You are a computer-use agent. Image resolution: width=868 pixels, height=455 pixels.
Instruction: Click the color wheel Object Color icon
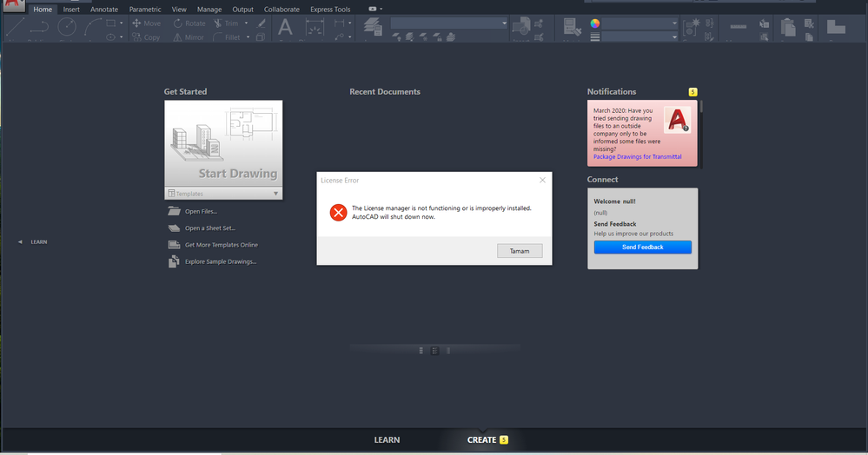click(x=595, y=23)
